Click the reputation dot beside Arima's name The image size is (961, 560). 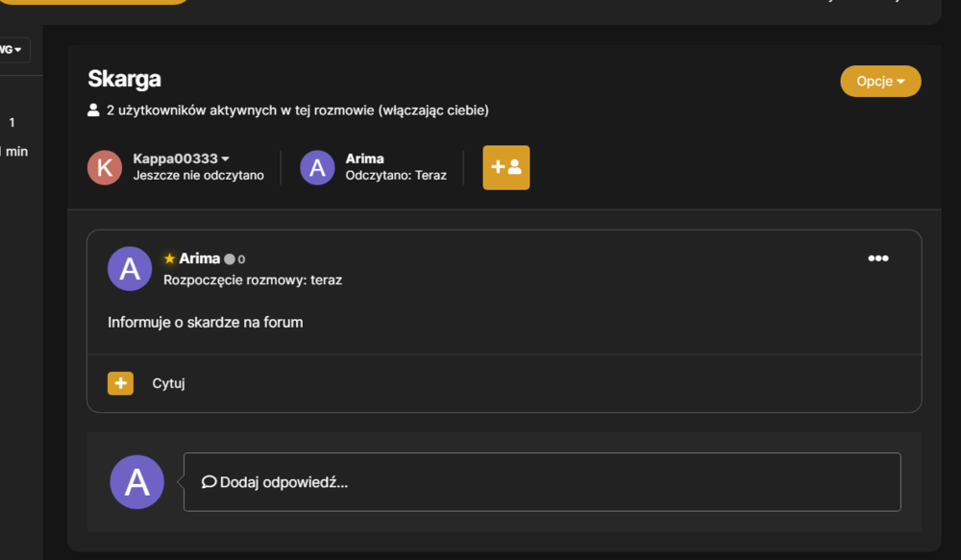(x=230, y=259)
